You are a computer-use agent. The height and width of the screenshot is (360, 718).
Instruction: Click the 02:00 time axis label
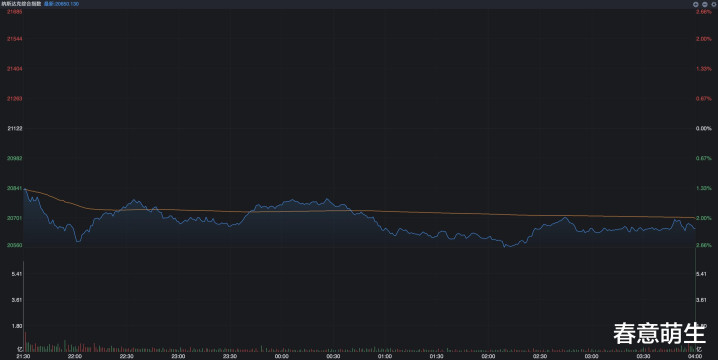point(488,356)
